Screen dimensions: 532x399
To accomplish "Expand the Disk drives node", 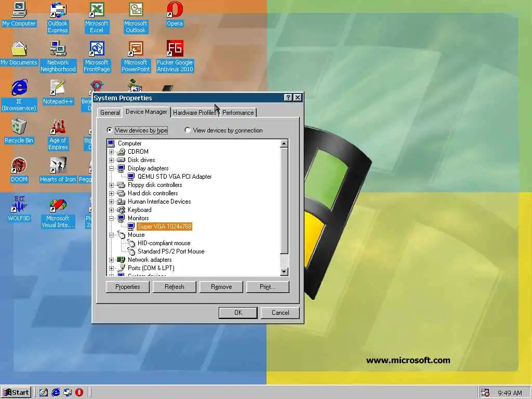I will pyautogui.click(x=111, y=160).
